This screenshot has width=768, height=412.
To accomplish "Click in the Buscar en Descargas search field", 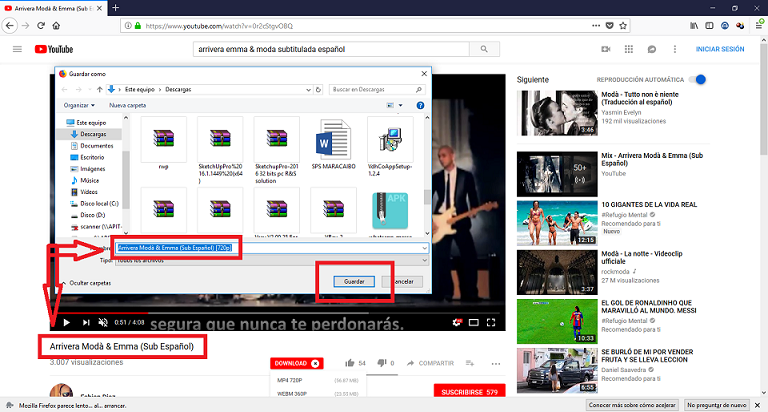I will [x=376, y=90].
